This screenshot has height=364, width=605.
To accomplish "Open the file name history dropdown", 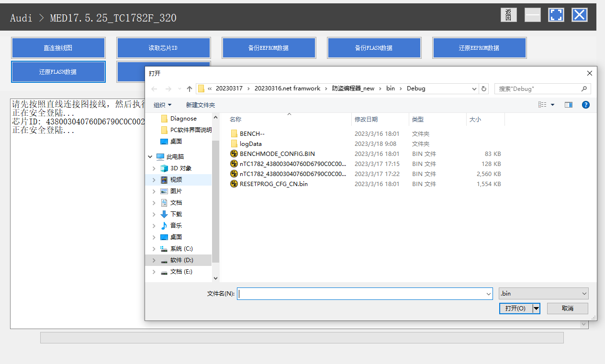I will tap(488, 294).
